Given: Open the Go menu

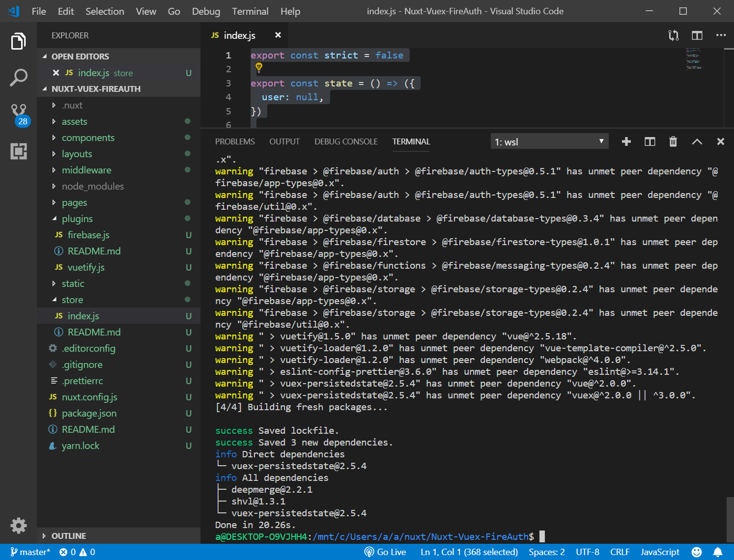Looking at the screenshot, I should [x=174, y=11].
